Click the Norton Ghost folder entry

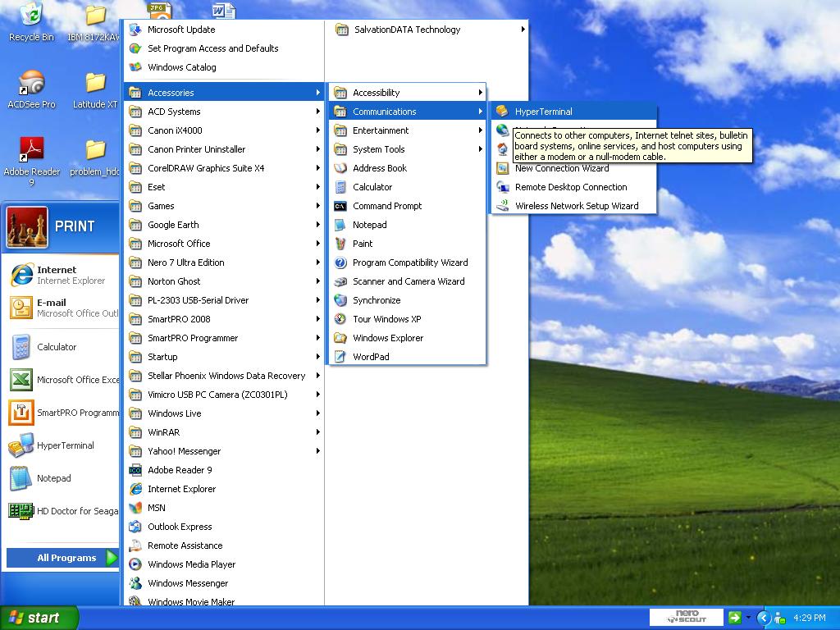(x=224, y=281)
